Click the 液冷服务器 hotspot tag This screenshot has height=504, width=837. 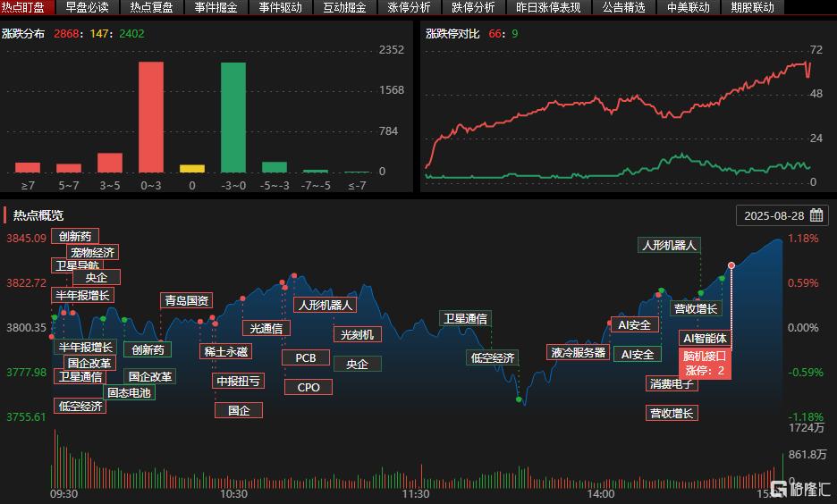click(x=579, y=352)
